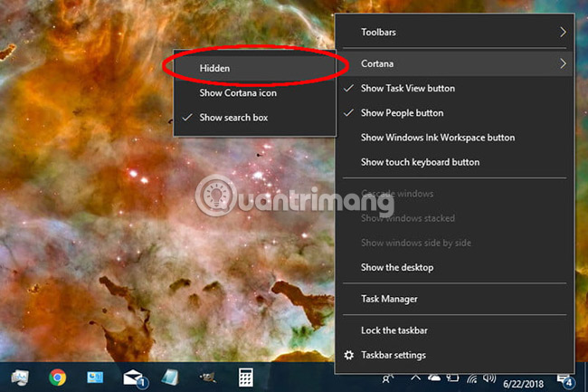Open the notepad-like app icon on taskbar

click(x=170, y=378)
